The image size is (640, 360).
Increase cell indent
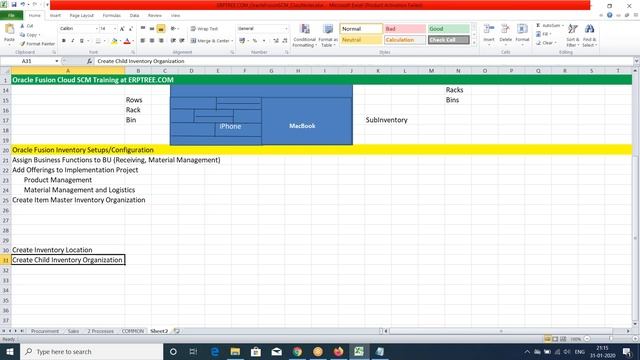[x=182, y=41]
